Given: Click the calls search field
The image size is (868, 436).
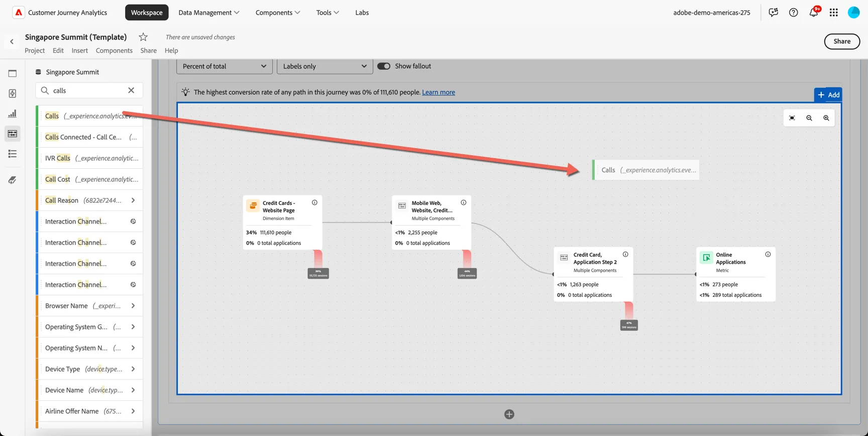Looking at the screenshot, I should point(89,90).
